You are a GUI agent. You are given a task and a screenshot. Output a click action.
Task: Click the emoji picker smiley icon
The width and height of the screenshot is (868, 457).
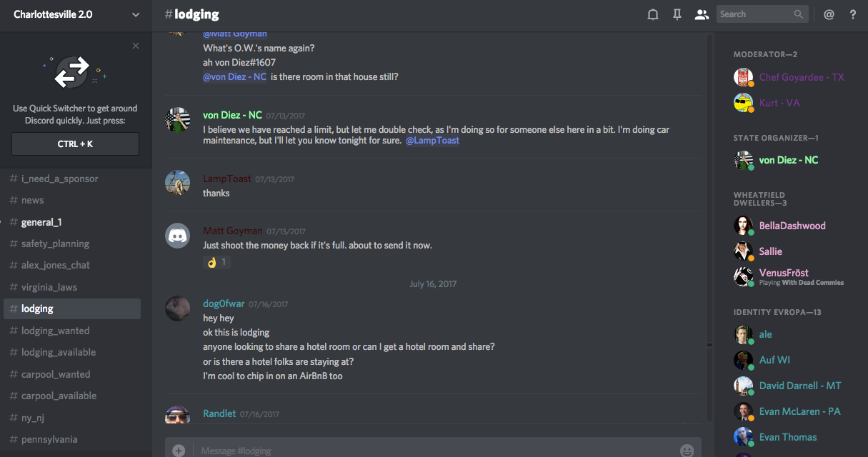(687, 451)
